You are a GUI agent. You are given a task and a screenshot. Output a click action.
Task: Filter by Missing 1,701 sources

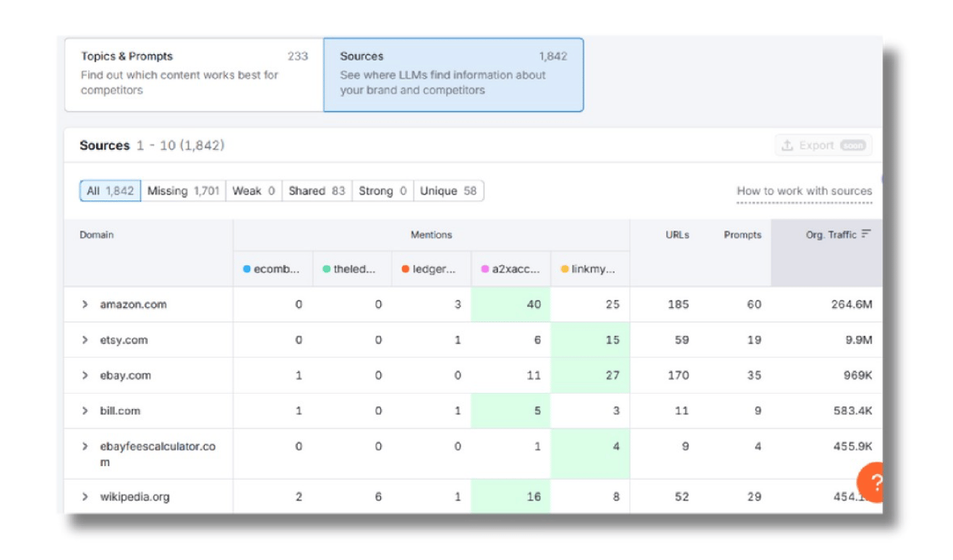click(x=183, y=191)
